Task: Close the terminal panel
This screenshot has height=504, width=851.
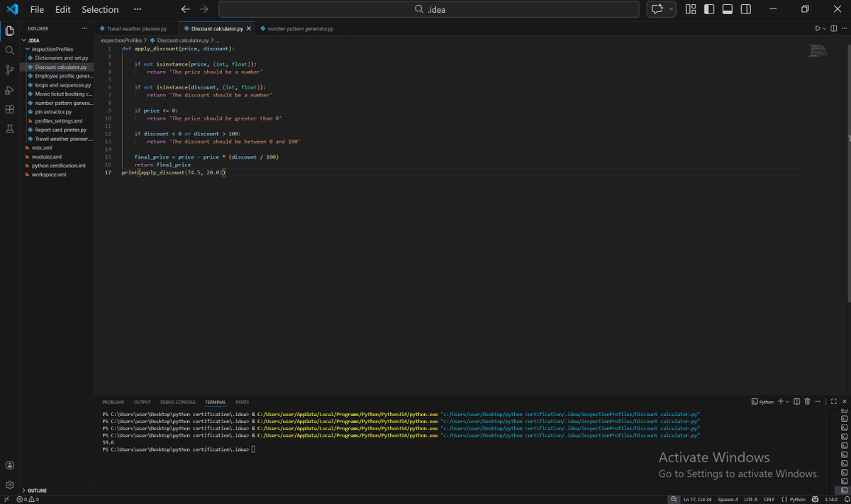Action: coord(844,402)
